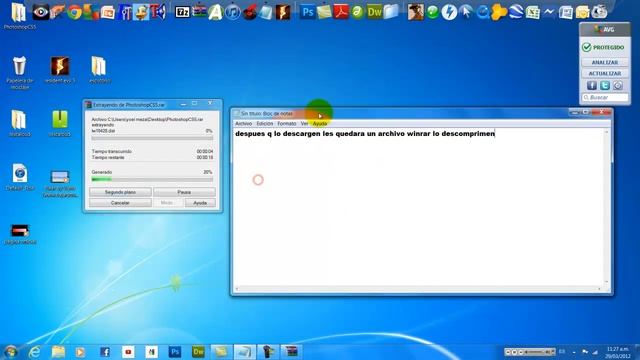Screen dimensions: 640x360
Task: Open YouTube shortcut in the taskbar
Action: (x=128, y=351)
